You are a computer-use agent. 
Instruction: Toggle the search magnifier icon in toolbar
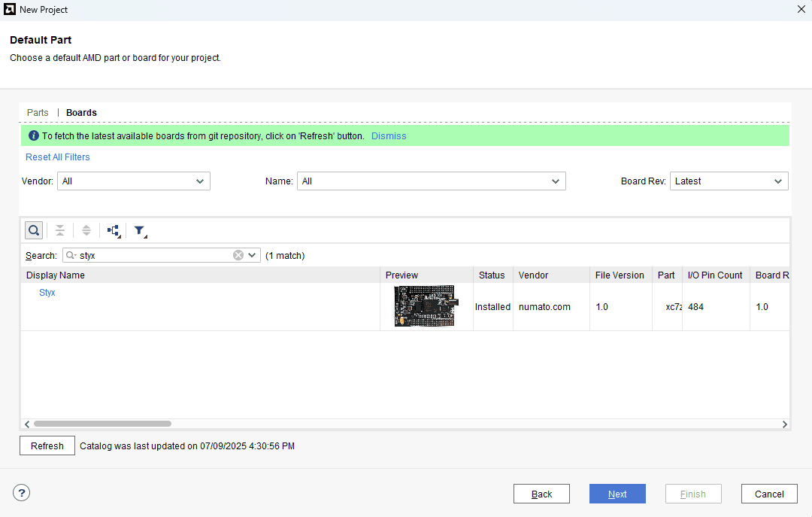34,230
